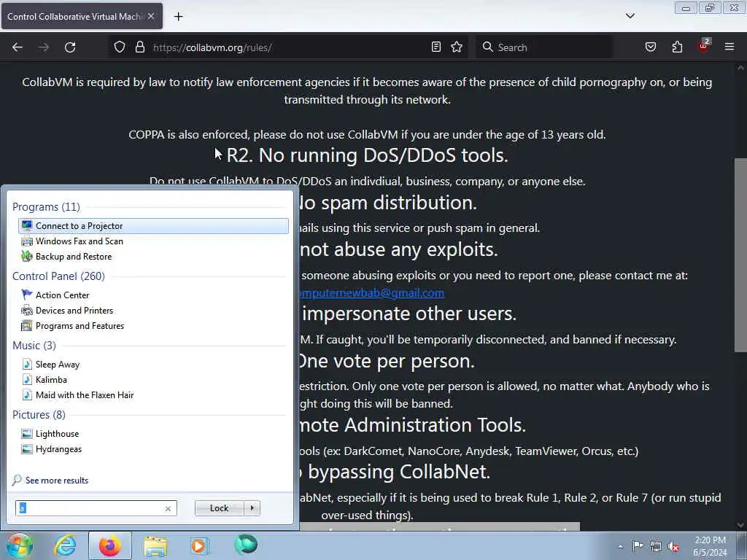Go back to the previous page
Screen dimensions: 747x560
coord(18,47)
